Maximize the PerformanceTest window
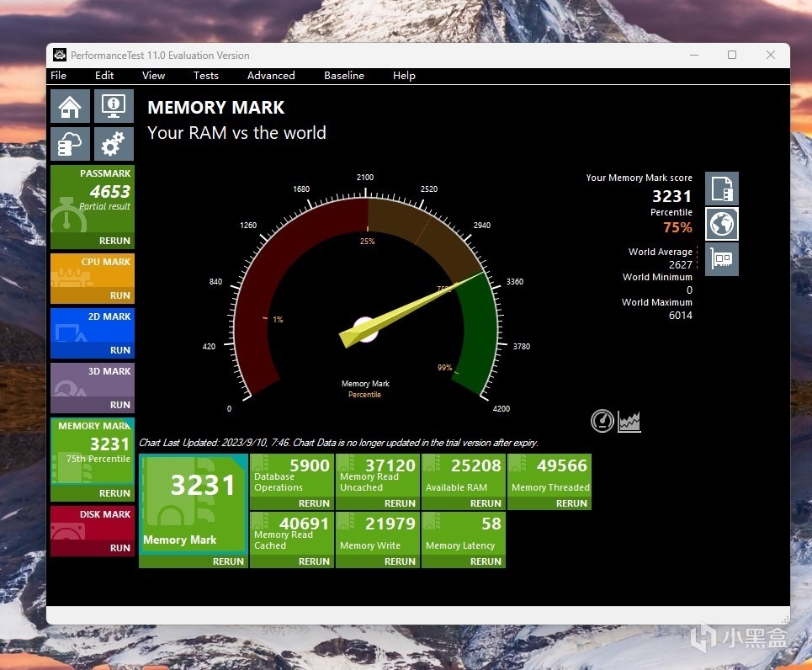This screenshot has width=812, height=670. (x=732, y=55)
